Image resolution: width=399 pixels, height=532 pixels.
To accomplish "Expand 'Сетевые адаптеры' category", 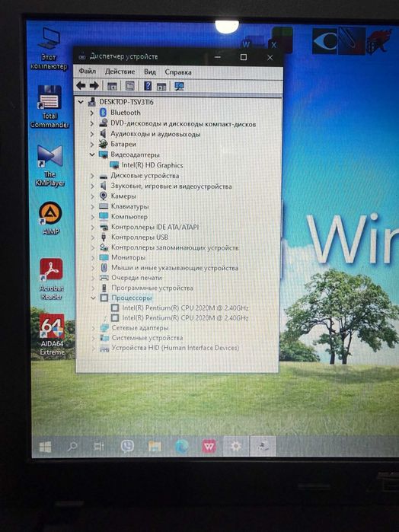I will [x=93, y=328].
